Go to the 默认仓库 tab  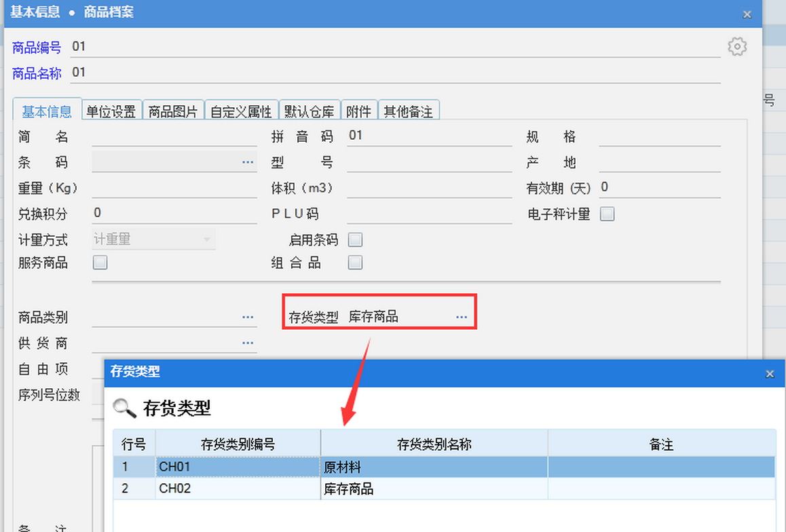(309, 111)
